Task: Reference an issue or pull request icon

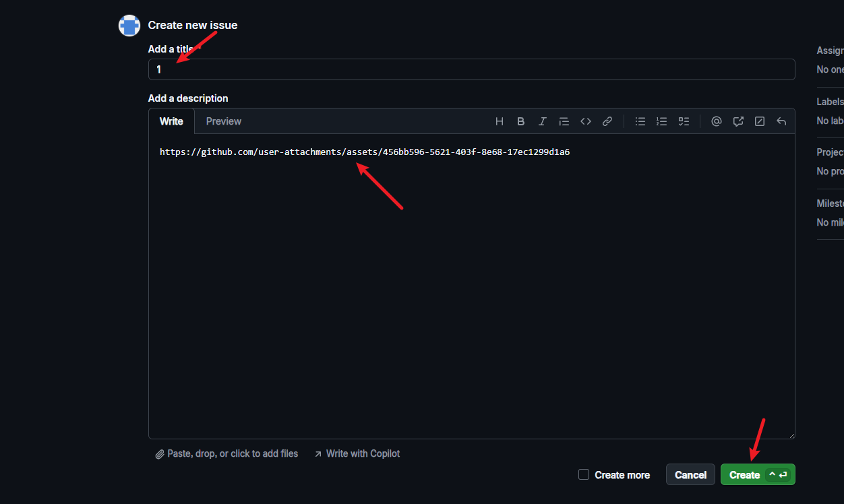Action: click(x=738, y=121)
